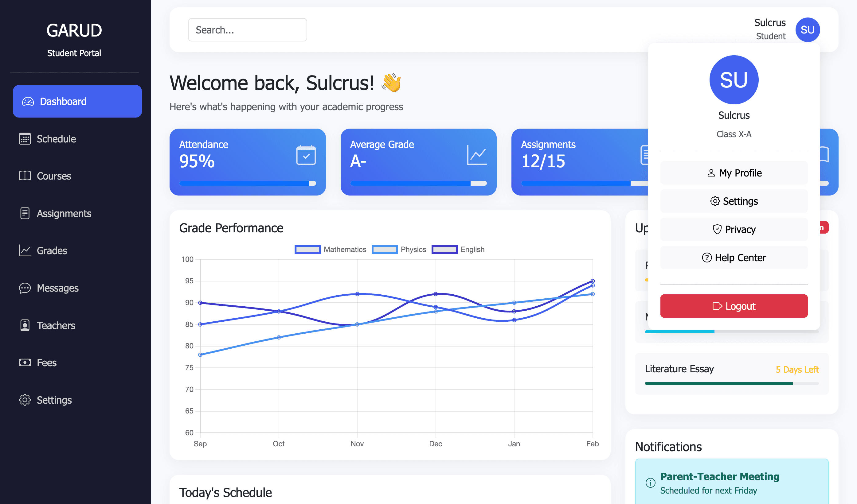The width and height of the screenshot is (857, 504).
Task: Click the Sulcrus Student name in header
Action: pyautogui.click(x=770, y=29)
